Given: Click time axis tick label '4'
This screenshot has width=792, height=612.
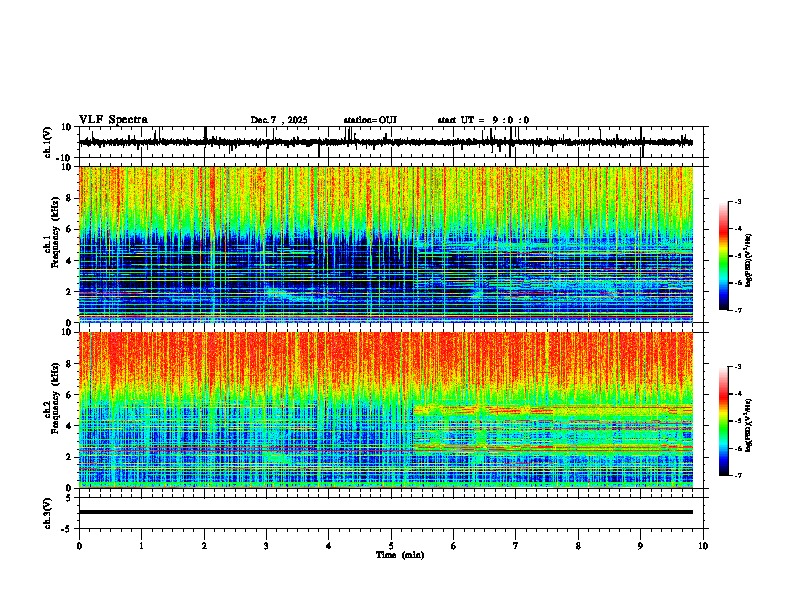Looking at the screenshot, I should tap(329, 546).
